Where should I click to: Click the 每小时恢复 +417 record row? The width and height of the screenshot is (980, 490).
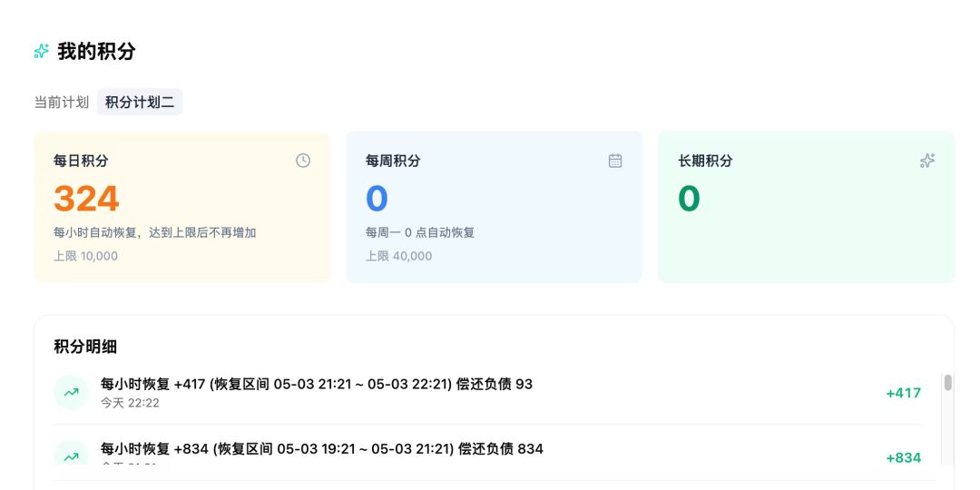487,393
